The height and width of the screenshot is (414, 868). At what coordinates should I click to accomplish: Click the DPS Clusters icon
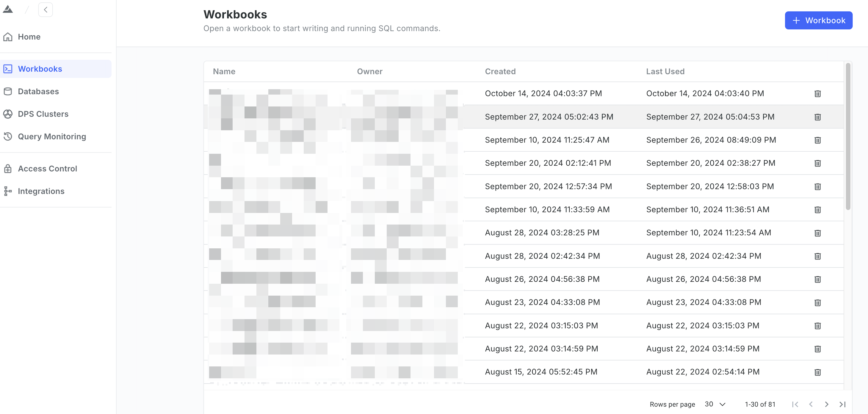click(8, 114)
